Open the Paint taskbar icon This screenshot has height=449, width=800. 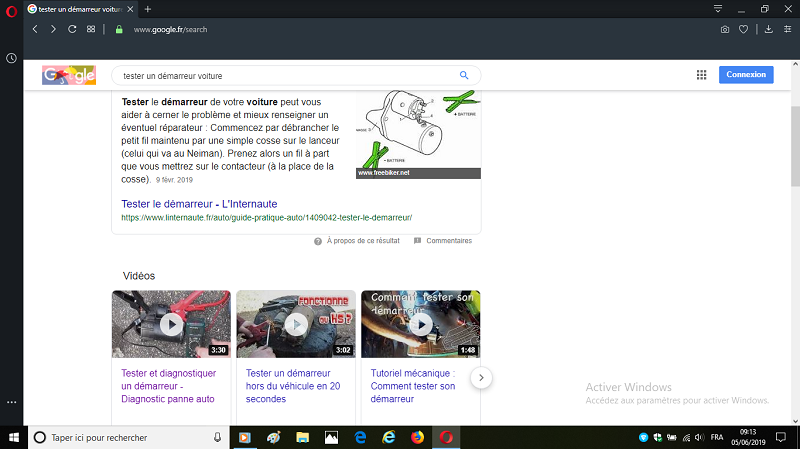click(x=273, y=438)
